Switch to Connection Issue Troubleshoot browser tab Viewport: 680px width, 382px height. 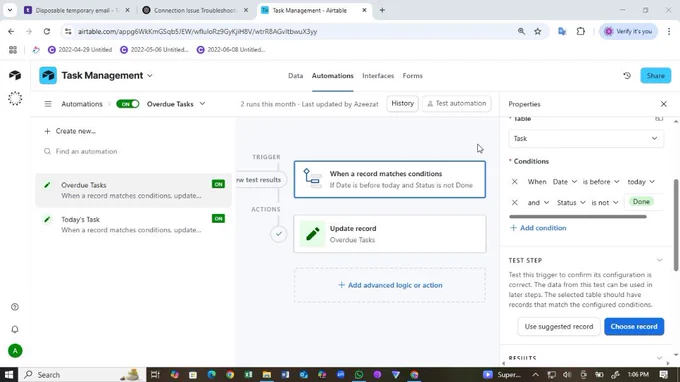pyautogui.click(x=195, y=10)
